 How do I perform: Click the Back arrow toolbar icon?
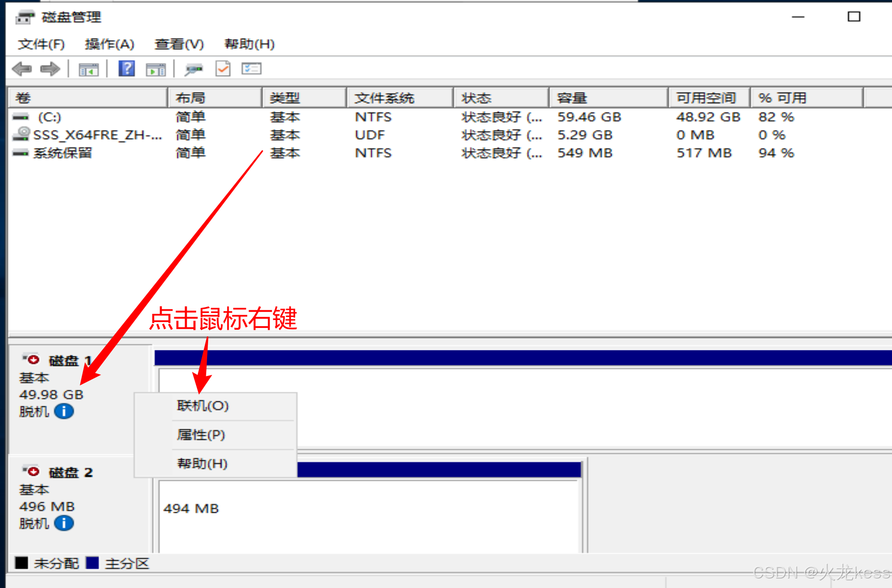tap(21, 69)
